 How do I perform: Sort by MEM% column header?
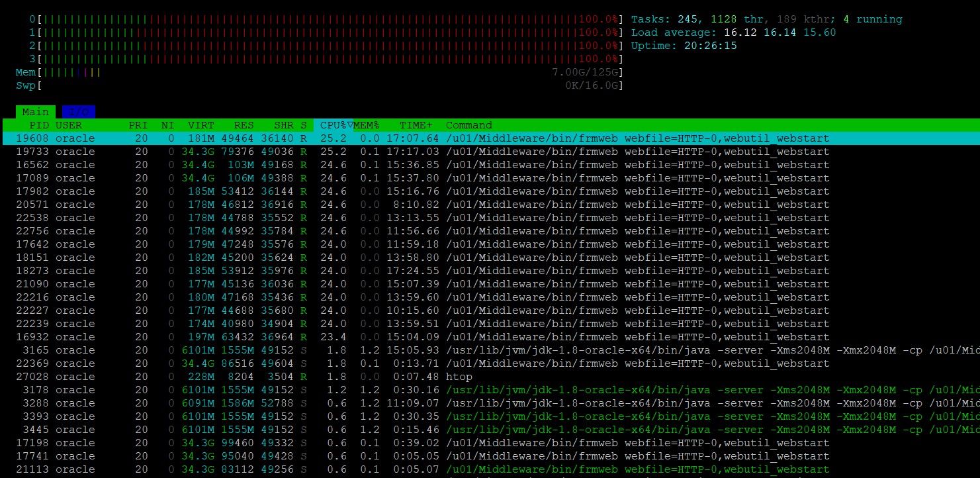tap(367, 125)
